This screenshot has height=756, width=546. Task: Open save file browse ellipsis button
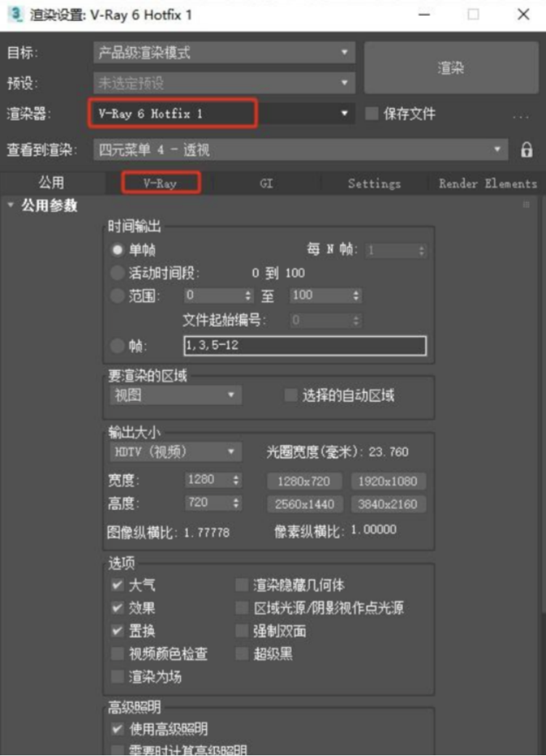[x=521, y=115]
